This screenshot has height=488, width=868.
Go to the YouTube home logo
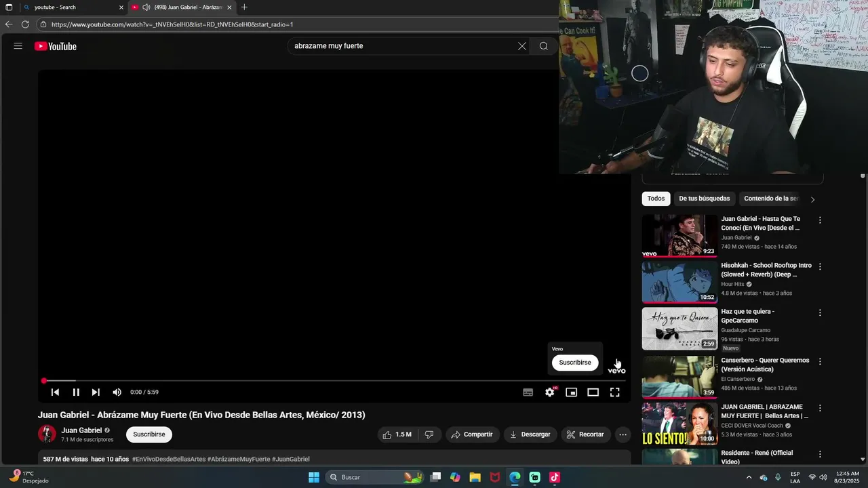click(x=56, y=46)
